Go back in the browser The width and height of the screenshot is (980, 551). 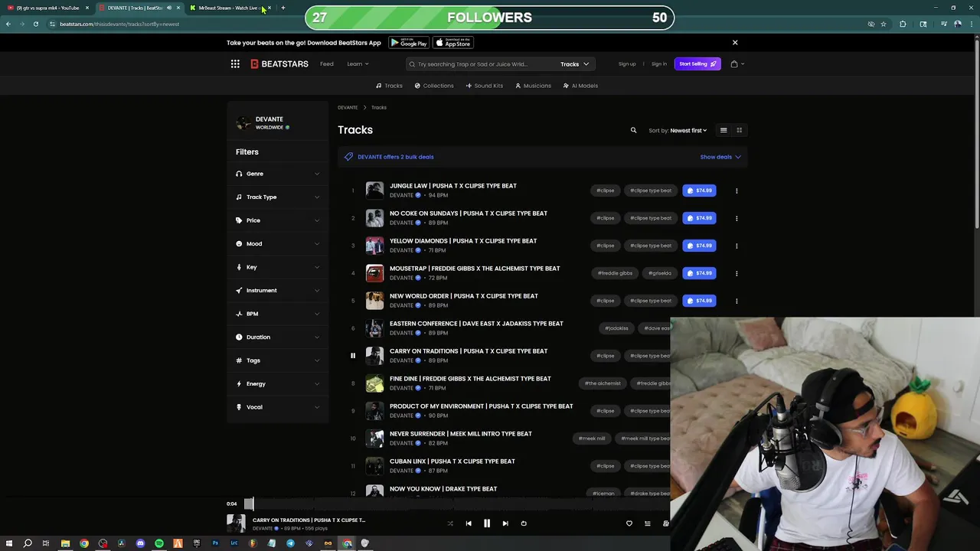[8, 24]
